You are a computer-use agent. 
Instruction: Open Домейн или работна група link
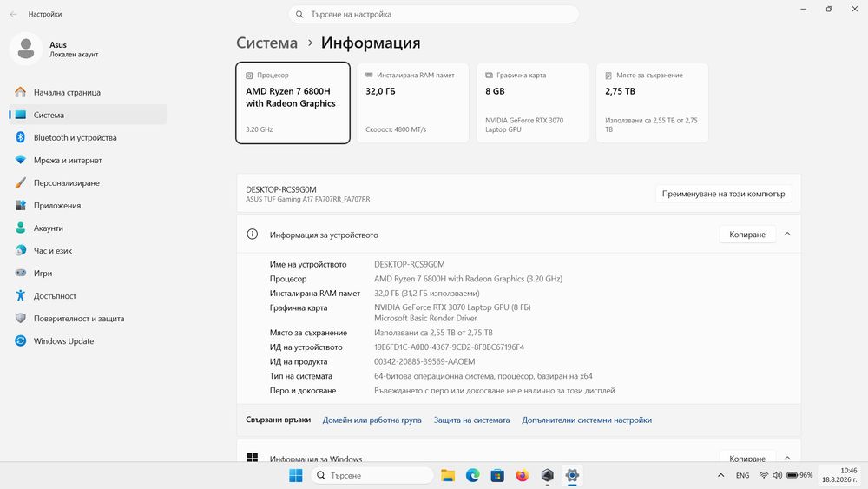[372, 420]
